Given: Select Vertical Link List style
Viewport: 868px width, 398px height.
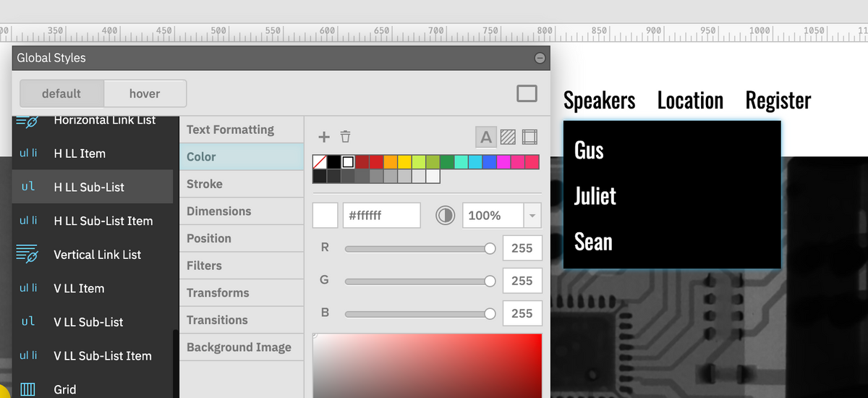Looking at the screenshot, I should [x=97, y=255].
